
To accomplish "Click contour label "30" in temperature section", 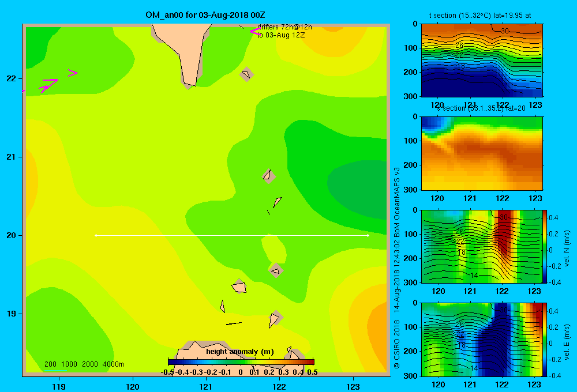I will click(505, 31).
